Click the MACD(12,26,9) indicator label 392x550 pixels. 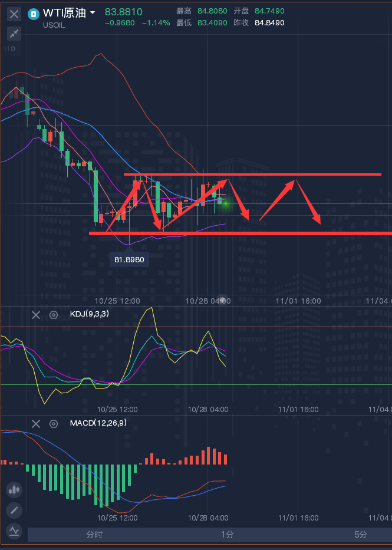[x=98, y=423]
